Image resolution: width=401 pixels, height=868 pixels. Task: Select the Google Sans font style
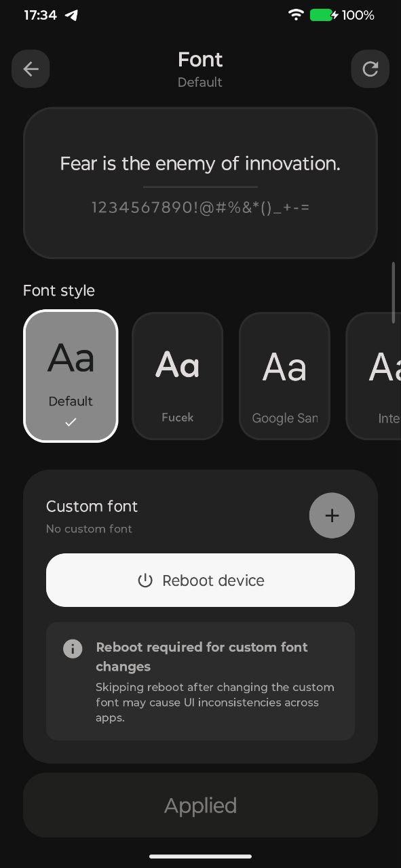point(284,376)
